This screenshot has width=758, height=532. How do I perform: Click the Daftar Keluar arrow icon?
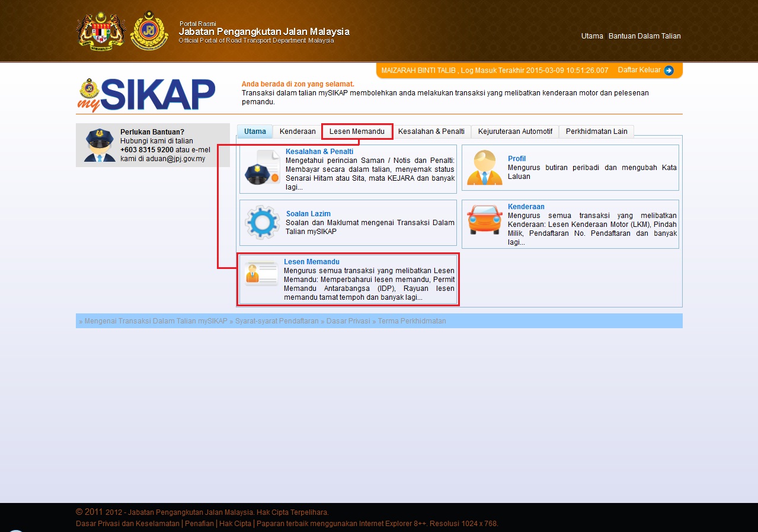(x=669, y=70)
